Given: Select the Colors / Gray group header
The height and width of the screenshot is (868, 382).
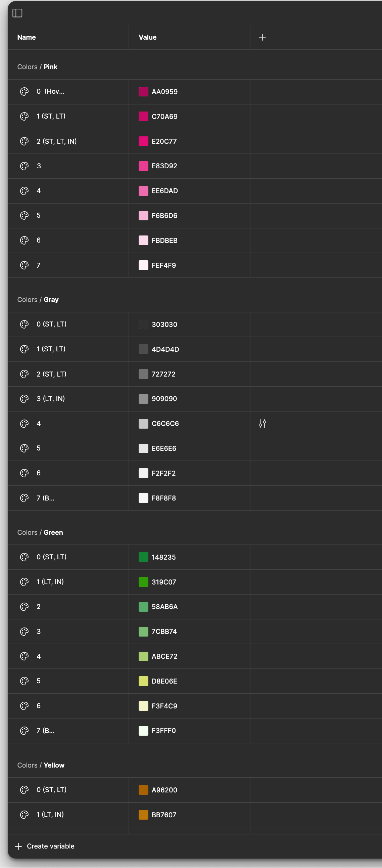Looking at the screenshot, I should pyautogui.click(x=38, y=300).
